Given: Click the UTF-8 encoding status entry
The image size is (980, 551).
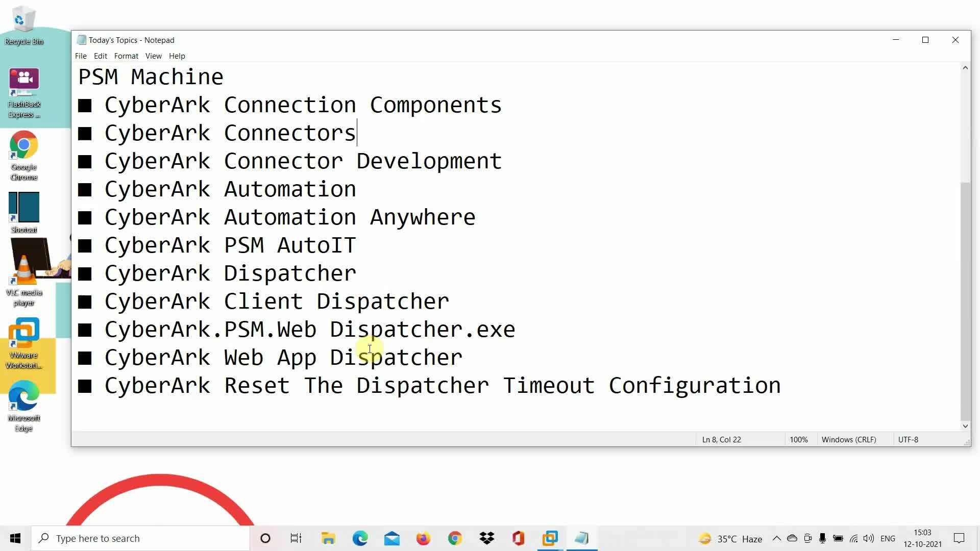Looking at the screenshot, I should coord(908,440).
